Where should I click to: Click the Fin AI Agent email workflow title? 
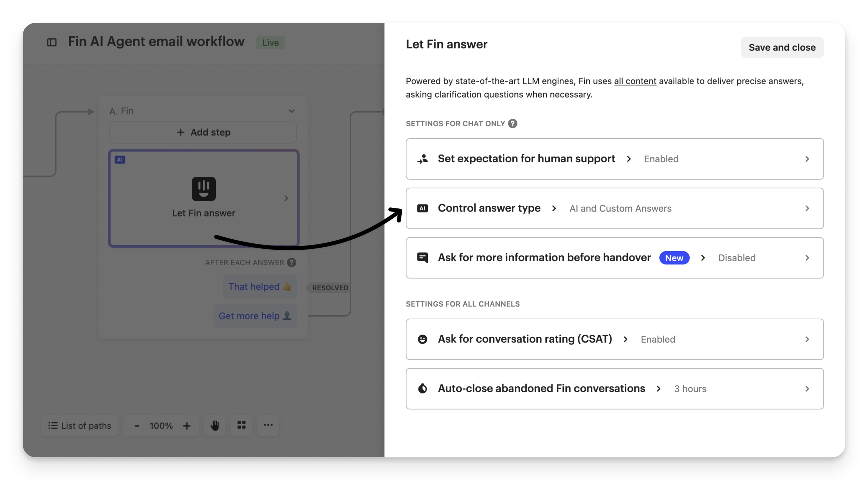click(156, 41)
